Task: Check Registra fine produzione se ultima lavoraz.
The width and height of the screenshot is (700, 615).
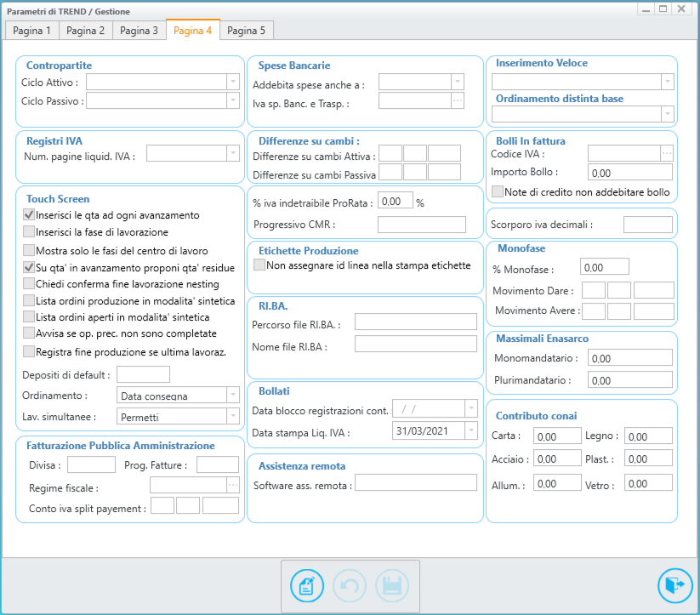Action: tap(29, 351)
